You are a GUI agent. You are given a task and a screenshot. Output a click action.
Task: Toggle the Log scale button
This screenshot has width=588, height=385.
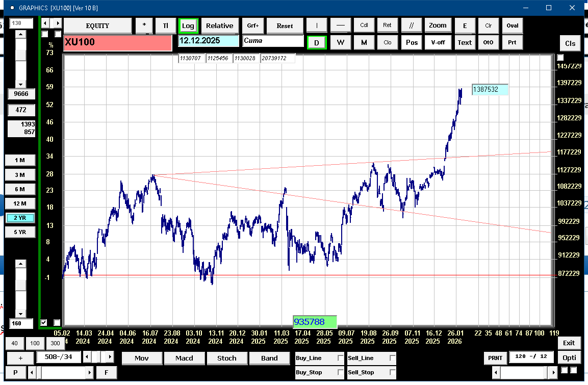click(188, 25)
